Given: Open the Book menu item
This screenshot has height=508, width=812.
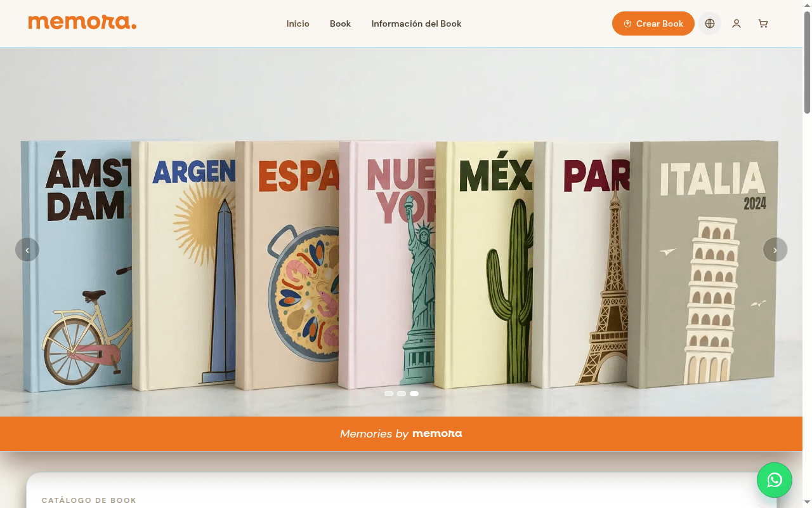Looking at the screenshot, I should 340,23.
